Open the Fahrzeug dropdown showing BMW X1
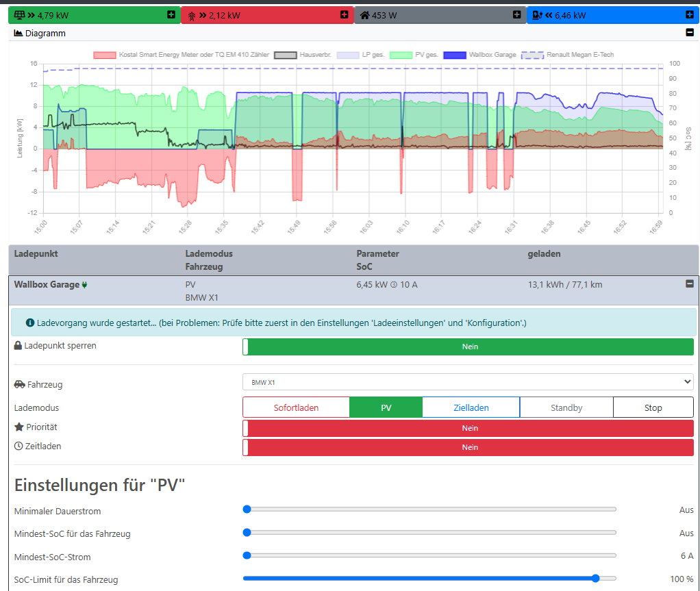Viewport: 700px width, 591px height. [468, 382]
